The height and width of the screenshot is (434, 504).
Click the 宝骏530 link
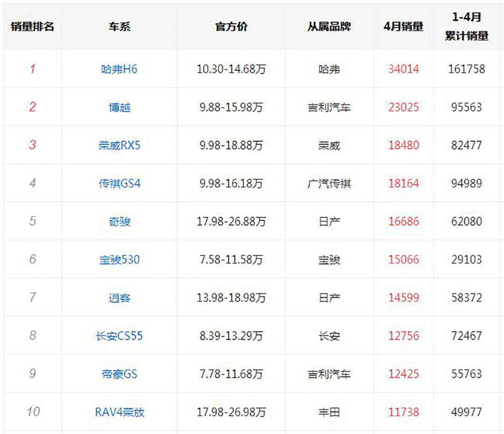click(x=119, y=260)
